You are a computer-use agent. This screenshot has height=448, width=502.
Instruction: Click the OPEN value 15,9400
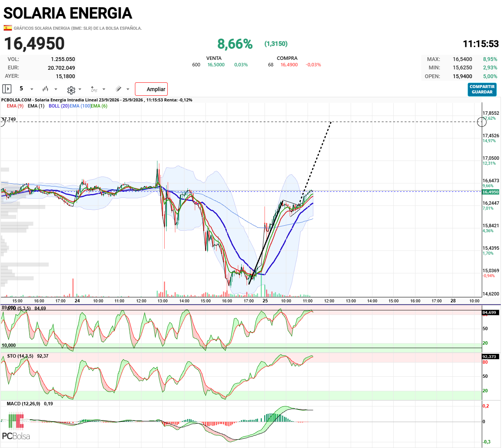point(462,76)
